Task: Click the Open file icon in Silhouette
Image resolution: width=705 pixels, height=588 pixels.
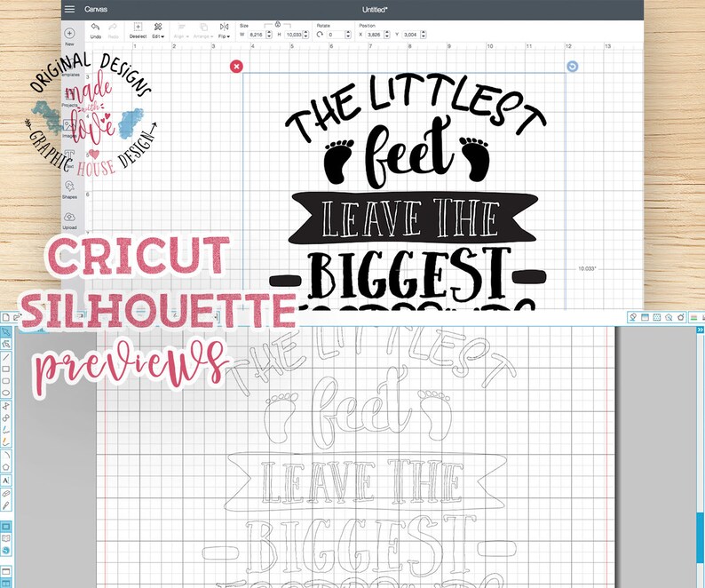Action: (x=17, y=318)
